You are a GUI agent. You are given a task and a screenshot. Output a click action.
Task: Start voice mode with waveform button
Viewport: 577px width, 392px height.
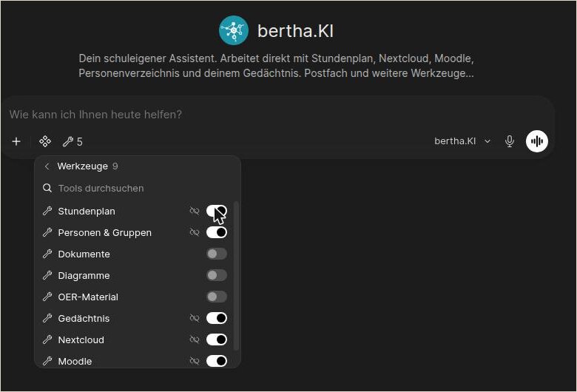[537, 141]
